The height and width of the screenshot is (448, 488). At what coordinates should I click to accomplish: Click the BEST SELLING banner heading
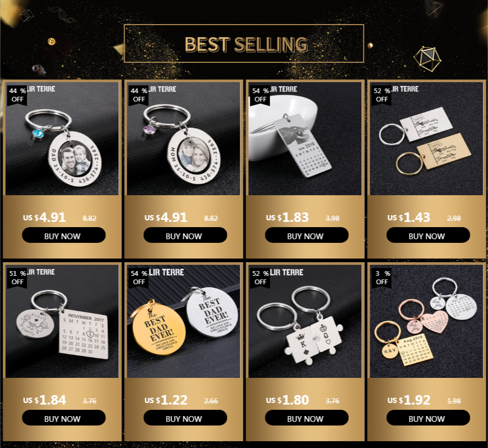coord(246,44)
